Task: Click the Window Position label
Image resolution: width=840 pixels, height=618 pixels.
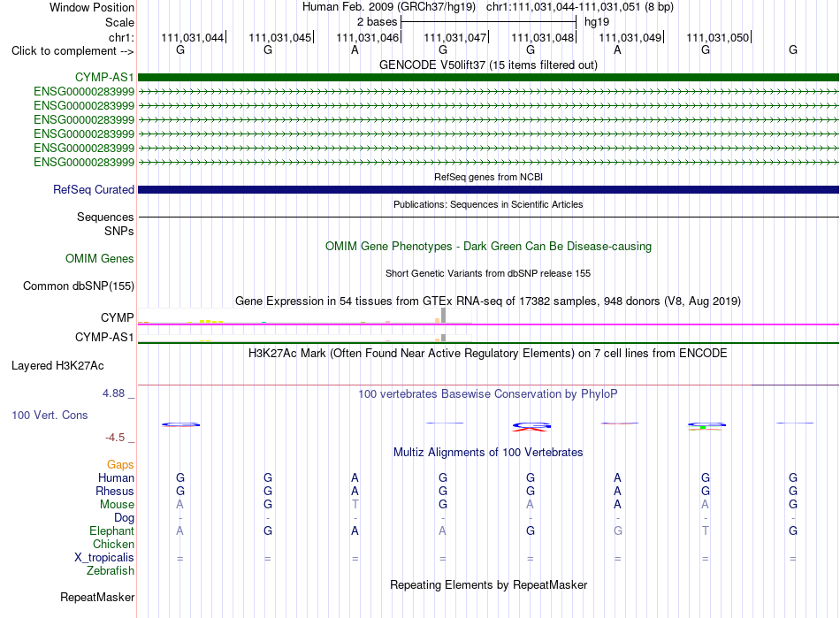Action: tap(92, 7)
